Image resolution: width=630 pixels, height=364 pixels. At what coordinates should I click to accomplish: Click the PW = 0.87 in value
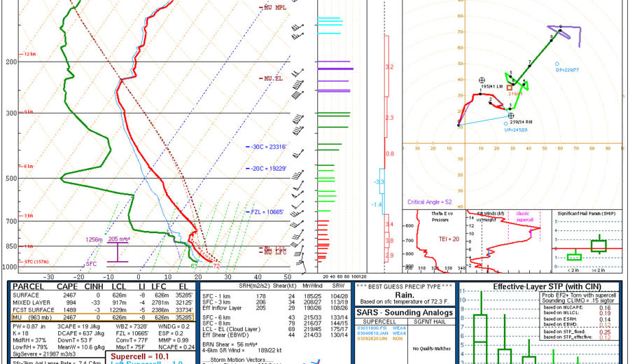point(31,327)
